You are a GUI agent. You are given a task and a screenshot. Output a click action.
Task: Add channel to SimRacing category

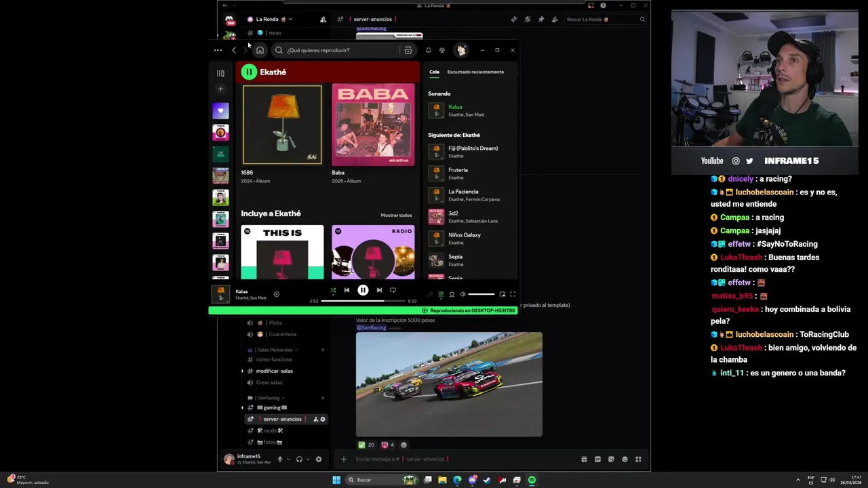(323, 398)
